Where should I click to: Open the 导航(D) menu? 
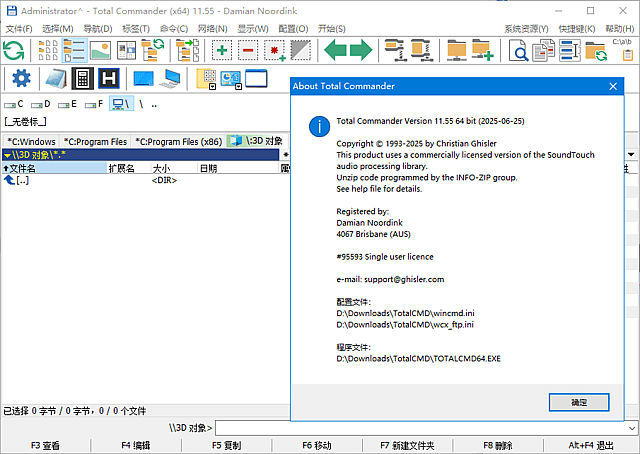pyautogui.click(x=98, y=29)
